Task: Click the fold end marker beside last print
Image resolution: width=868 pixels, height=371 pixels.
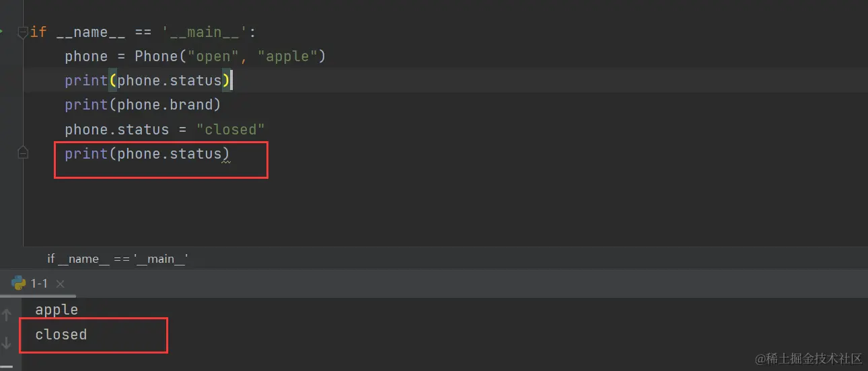Action: pyautogui.click(x=22, y=154)
